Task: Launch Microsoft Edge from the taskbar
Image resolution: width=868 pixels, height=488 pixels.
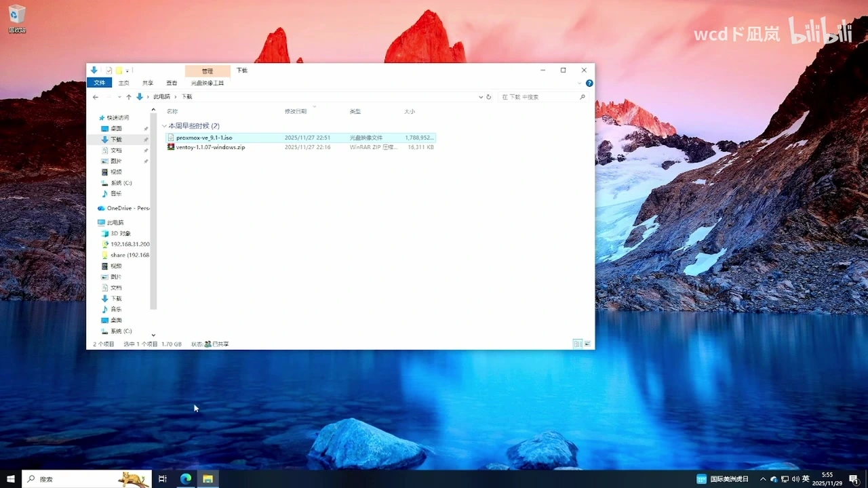Action: (186, 479)
